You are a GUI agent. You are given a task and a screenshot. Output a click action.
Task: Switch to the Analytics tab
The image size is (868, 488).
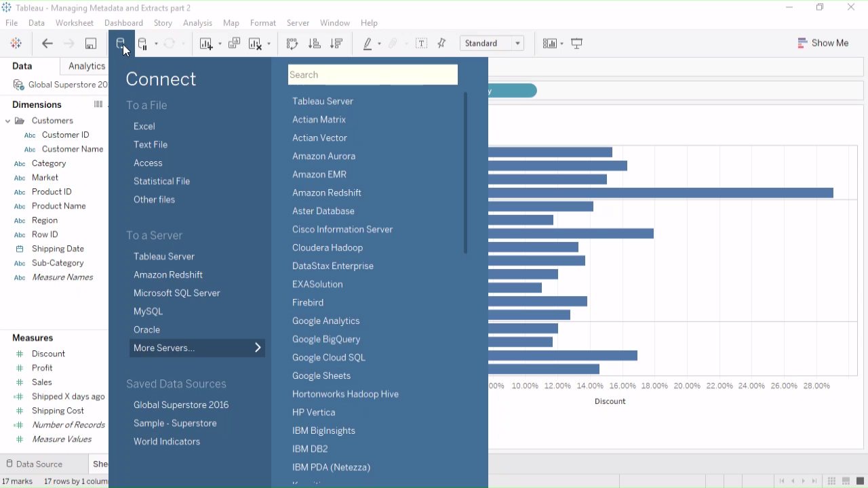(x=86, y=66)
